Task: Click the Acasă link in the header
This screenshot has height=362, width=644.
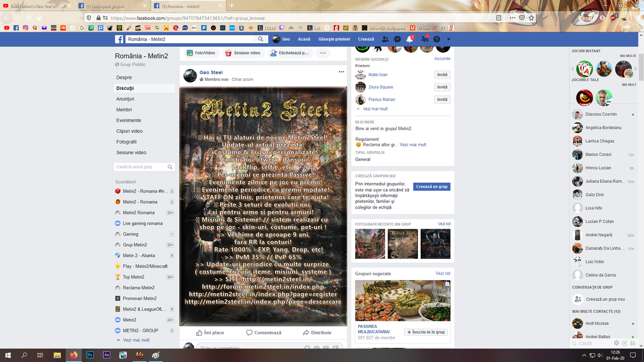Action: pyautogui.click(x=304, y=39)
